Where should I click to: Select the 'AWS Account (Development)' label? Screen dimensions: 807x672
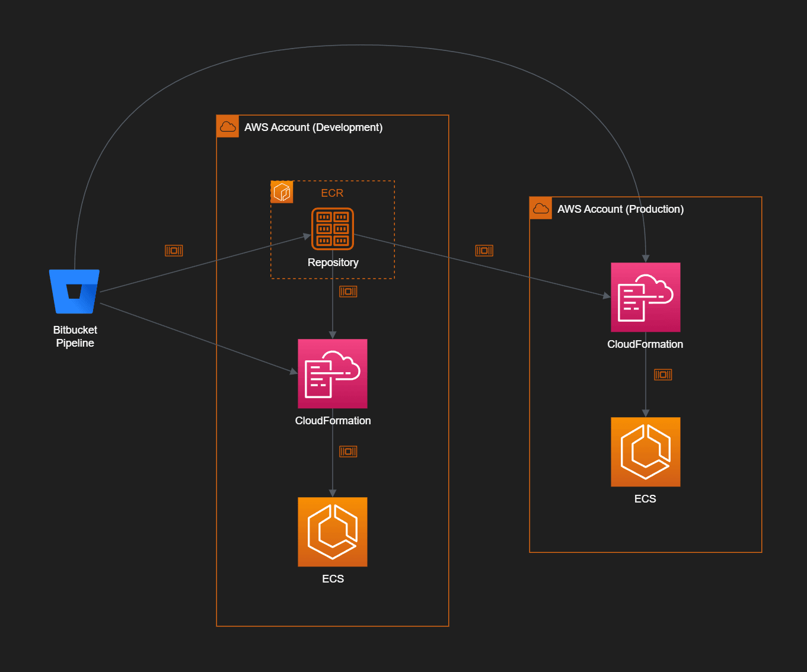coord(314,127)
